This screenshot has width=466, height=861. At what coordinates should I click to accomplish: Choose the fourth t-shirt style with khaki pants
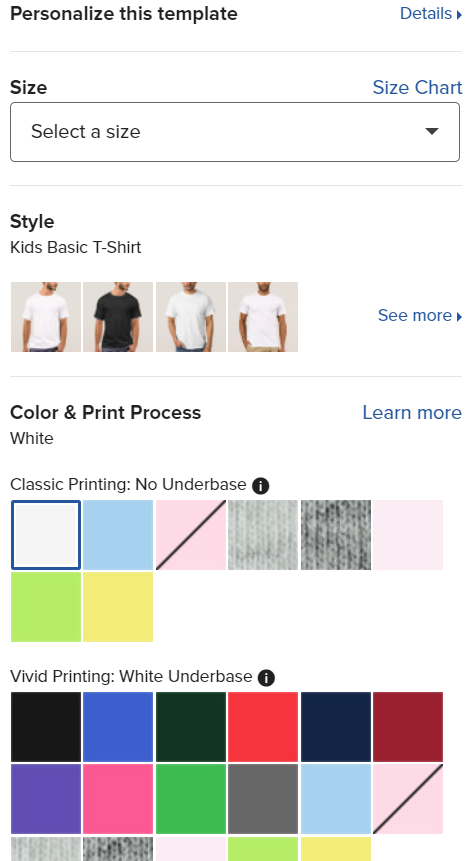click(x=263, y=317)
